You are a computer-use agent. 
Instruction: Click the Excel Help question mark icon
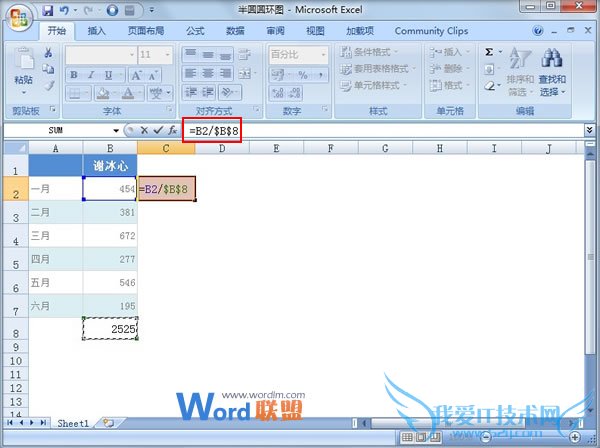click(x=538, y=31)
